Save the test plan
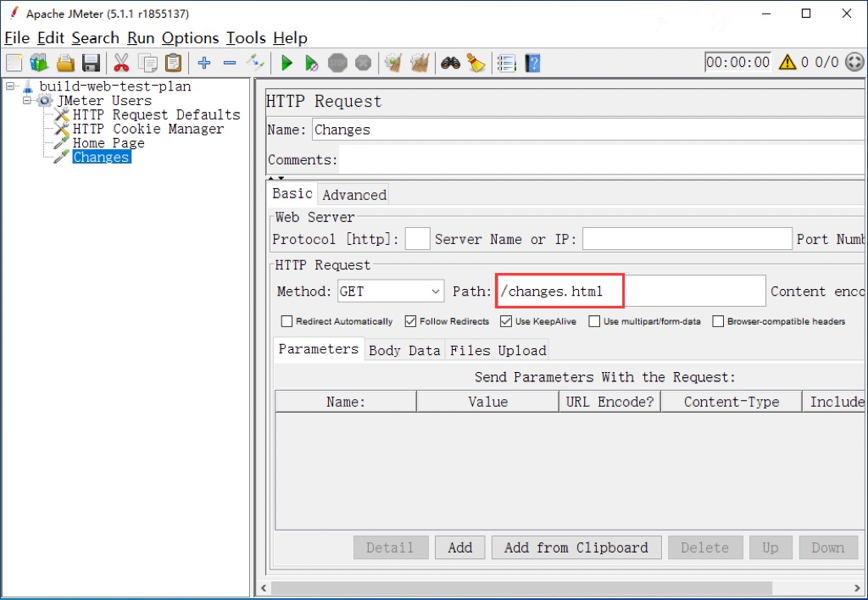Viewport: 868px width, 600px height. 91,63
